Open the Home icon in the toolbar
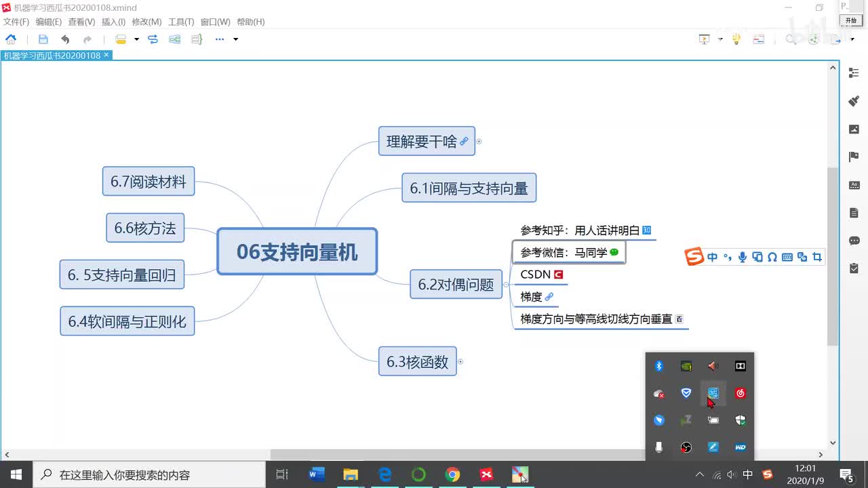868x488 pixels. pyautogui.click(x=11, y=39)
